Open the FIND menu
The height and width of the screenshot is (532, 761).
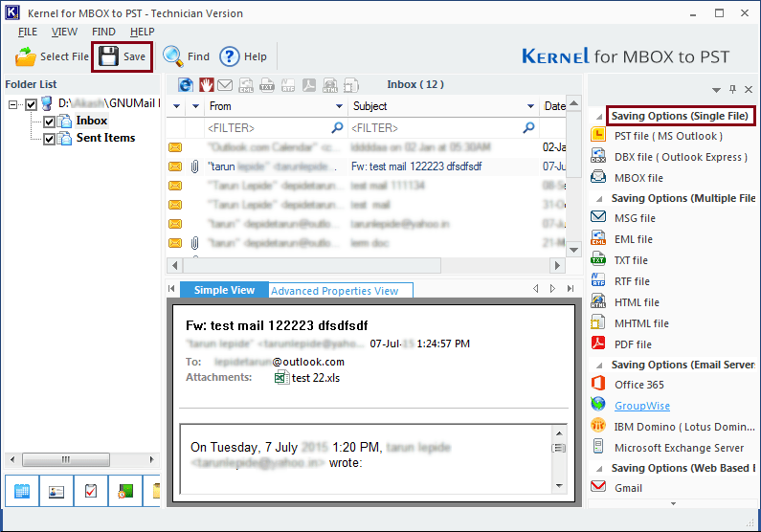[104, 32]
